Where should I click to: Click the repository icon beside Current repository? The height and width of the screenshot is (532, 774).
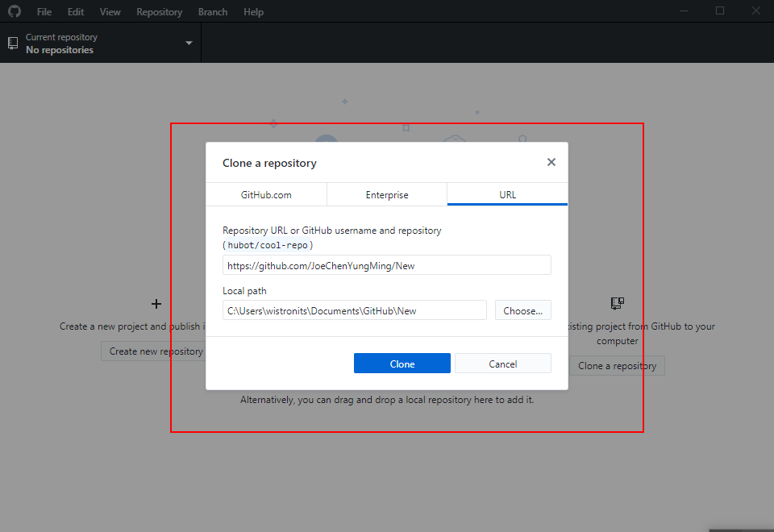(14, 44)
